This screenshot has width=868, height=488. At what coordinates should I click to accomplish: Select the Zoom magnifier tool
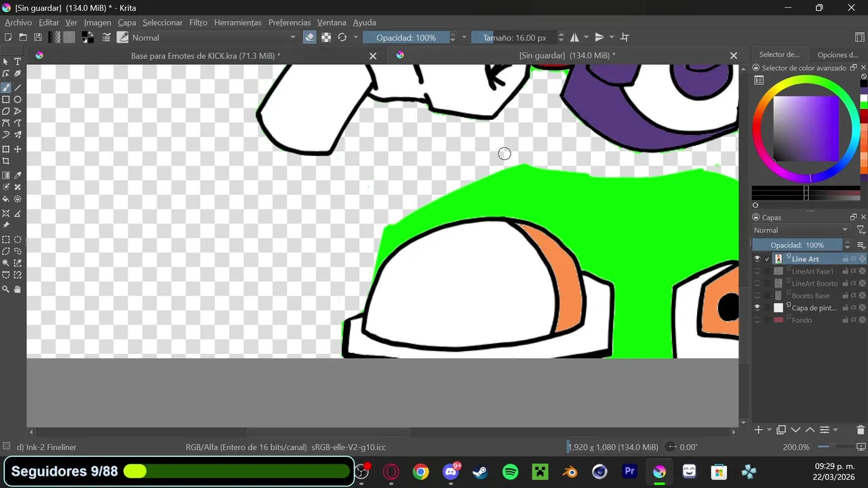coord(6,289)
